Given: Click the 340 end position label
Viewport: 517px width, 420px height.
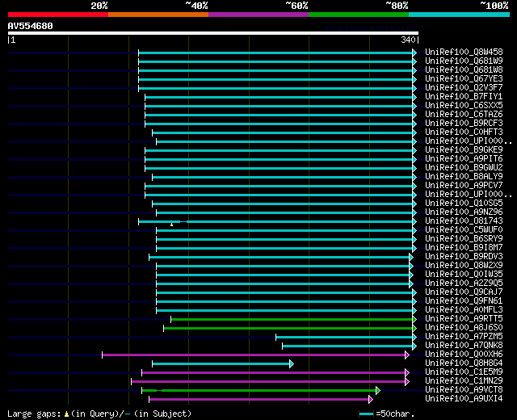Looking at the screenshot, I should point(408,40).
